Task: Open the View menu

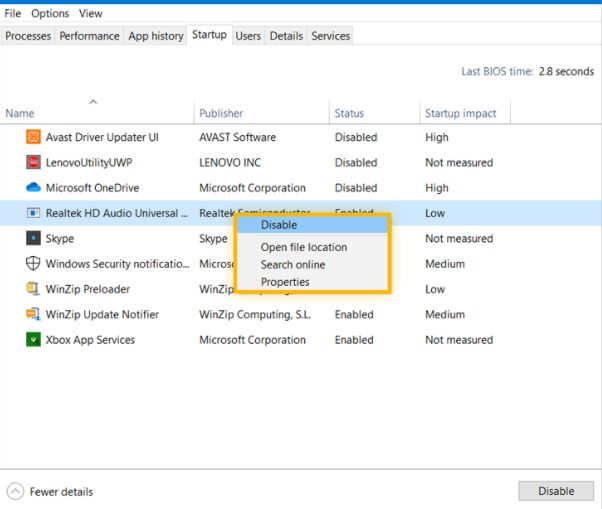Action: [91, 13]
